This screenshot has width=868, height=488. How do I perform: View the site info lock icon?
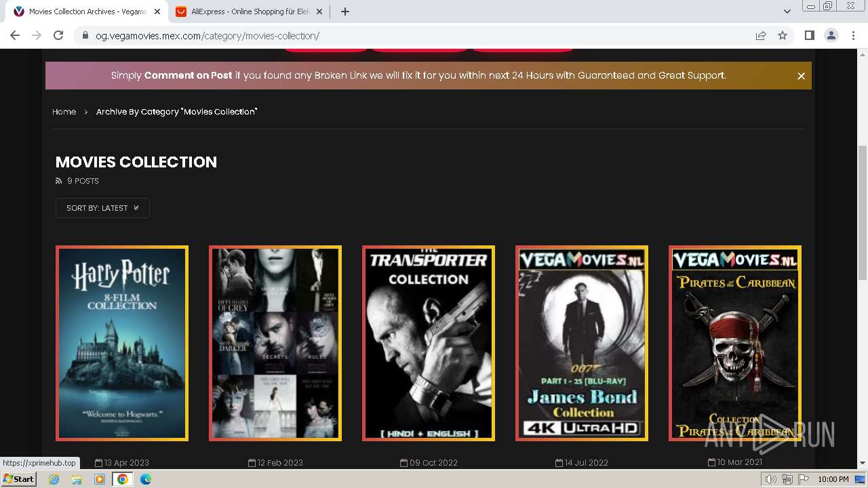pos(85,35)
